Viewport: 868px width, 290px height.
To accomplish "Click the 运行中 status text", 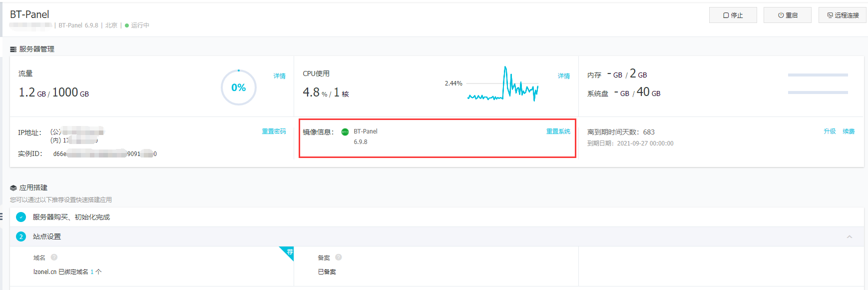I will (140, 25).
